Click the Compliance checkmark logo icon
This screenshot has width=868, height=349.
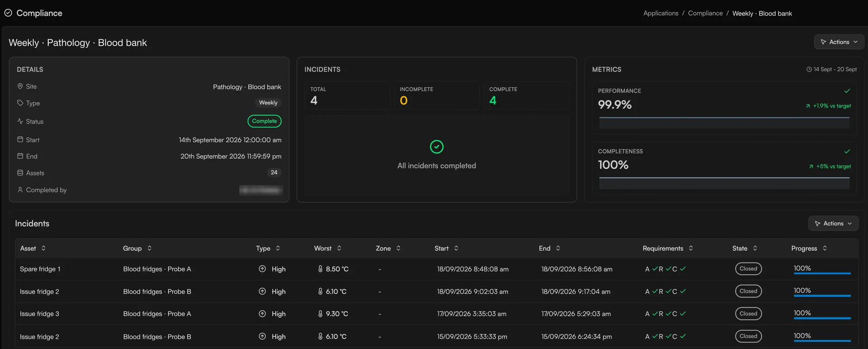point(8,13)
